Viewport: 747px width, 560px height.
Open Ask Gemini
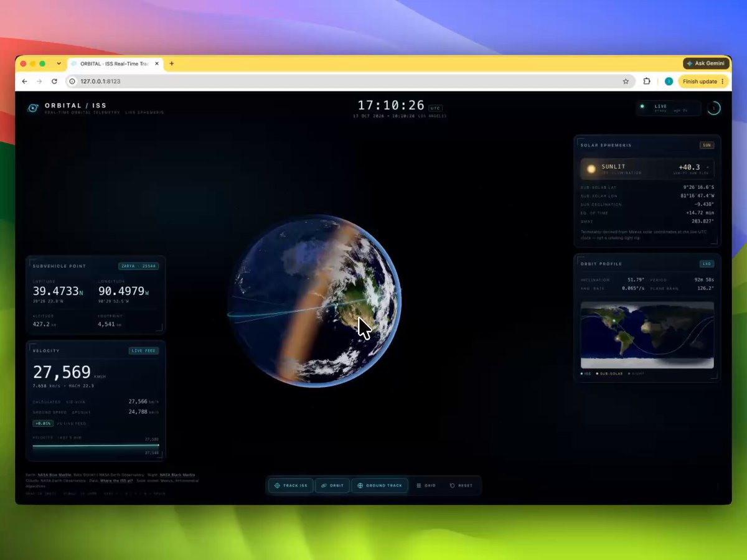pyautogui.click(x=706, y=63)
